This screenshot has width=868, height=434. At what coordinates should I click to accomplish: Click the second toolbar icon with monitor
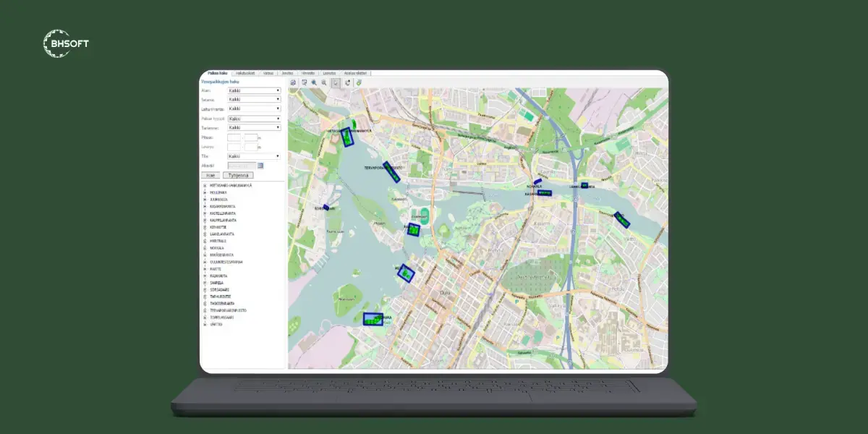[x=304, y=82]
